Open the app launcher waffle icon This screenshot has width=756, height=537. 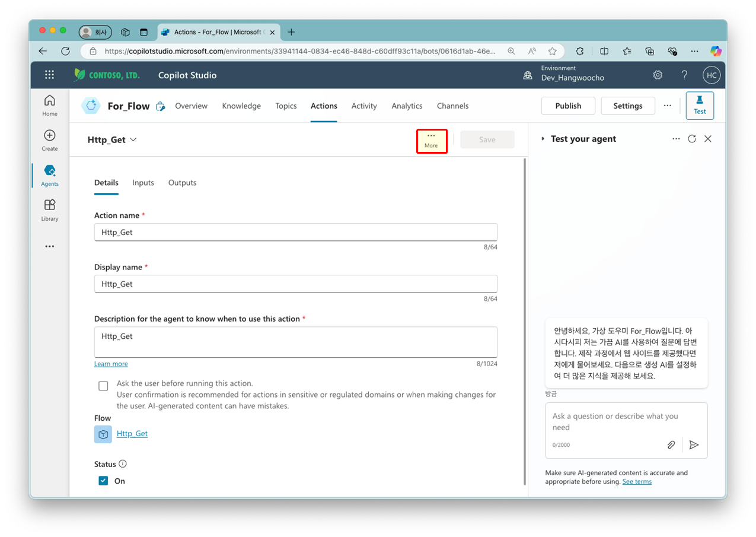pos(49,75)
